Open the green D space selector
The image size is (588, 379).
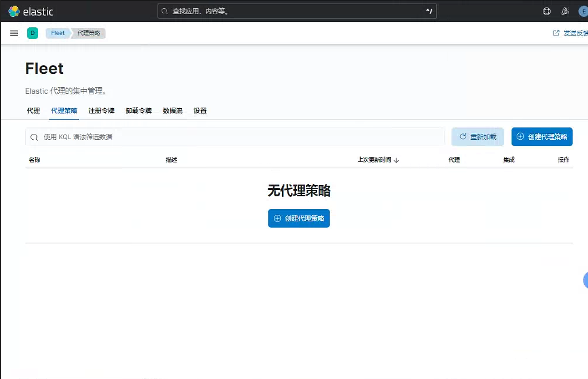point(33,33)
